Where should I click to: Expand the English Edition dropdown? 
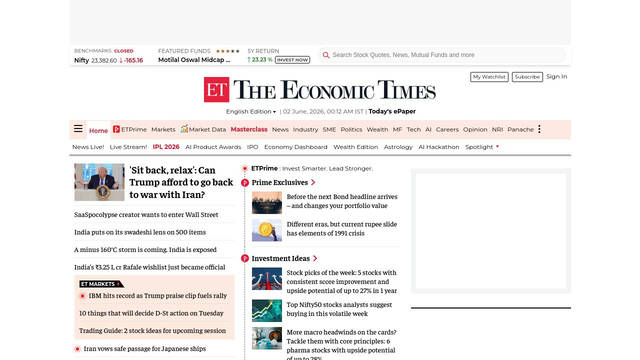[x=251, y=111]
